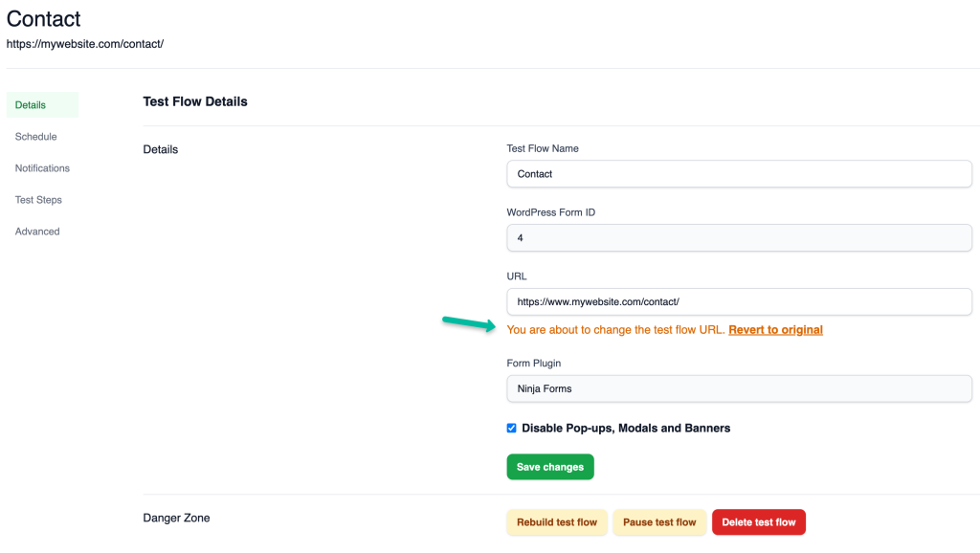Click the URL change warning message

coord(615,330)
